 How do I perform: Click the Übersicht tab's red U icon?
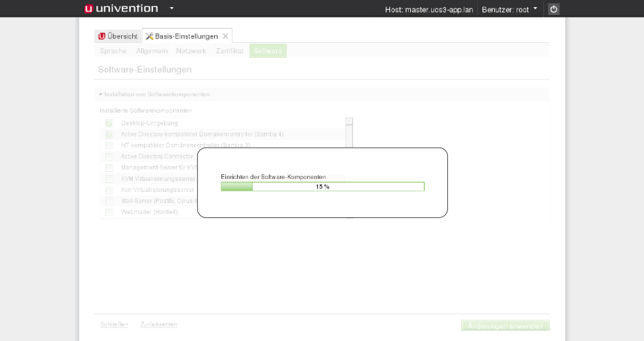click(x=102, y=36)
